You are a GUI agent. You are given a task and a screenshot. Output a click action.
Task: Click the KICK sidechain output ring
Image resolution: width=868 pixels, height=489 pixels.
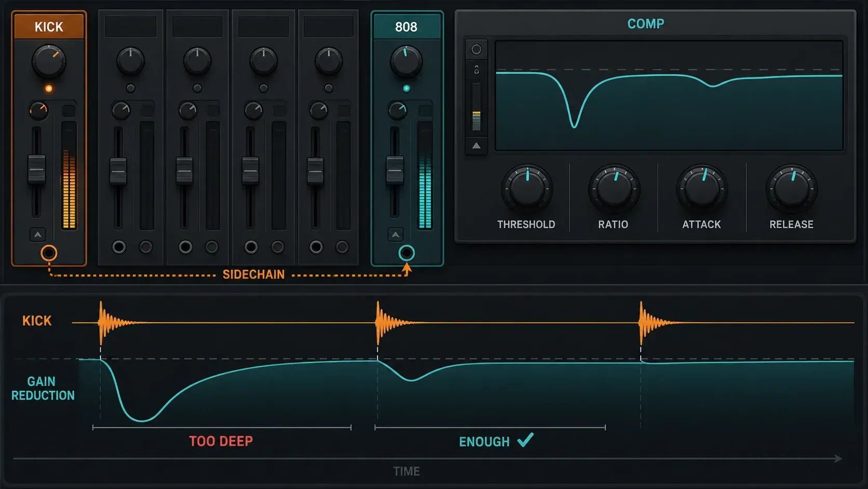point(49,253)
